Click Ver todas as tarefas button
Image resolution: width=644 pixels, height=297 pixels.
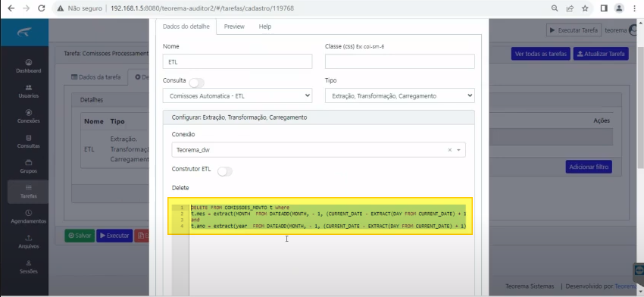coord(540,54)
